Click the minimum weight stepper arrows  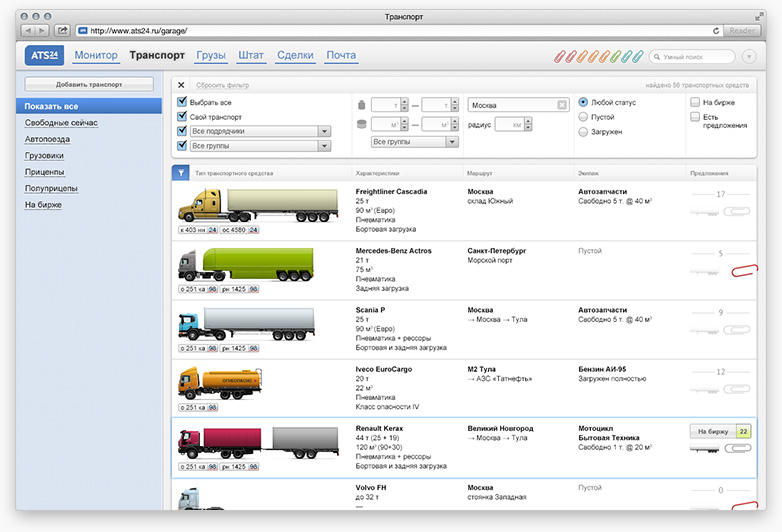point(404,105)
